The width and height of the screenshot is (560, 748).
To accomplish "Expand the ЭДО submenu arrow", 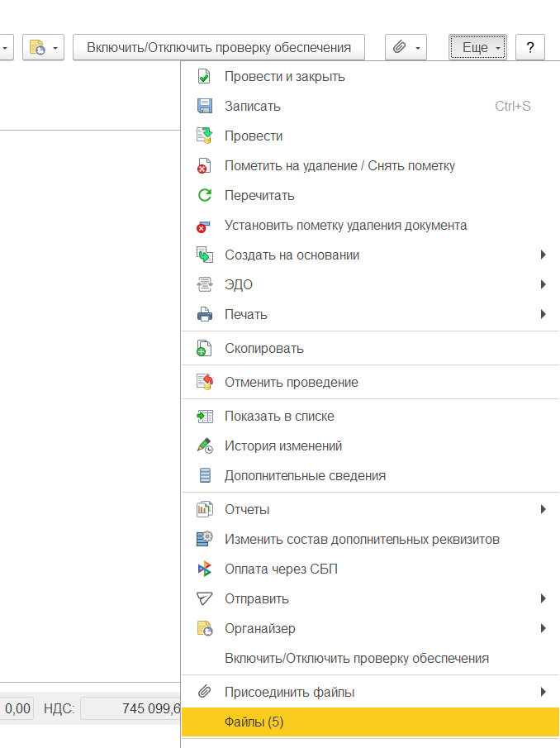I will [543, 285].
